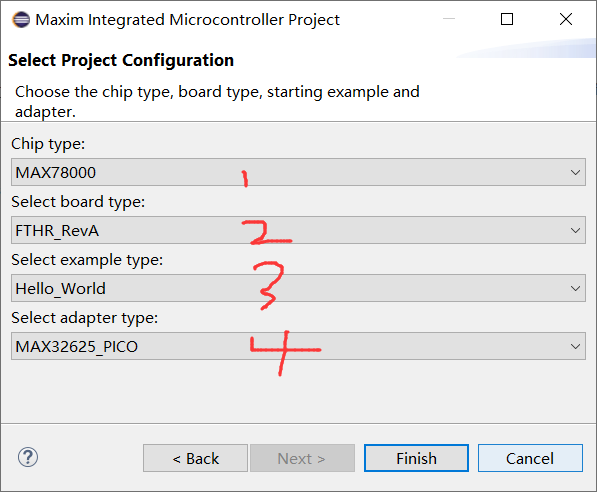The width and height of the screenshot is (597, 492).
Task: Click the "Select adapter type:" label
Action: (85, 318)
